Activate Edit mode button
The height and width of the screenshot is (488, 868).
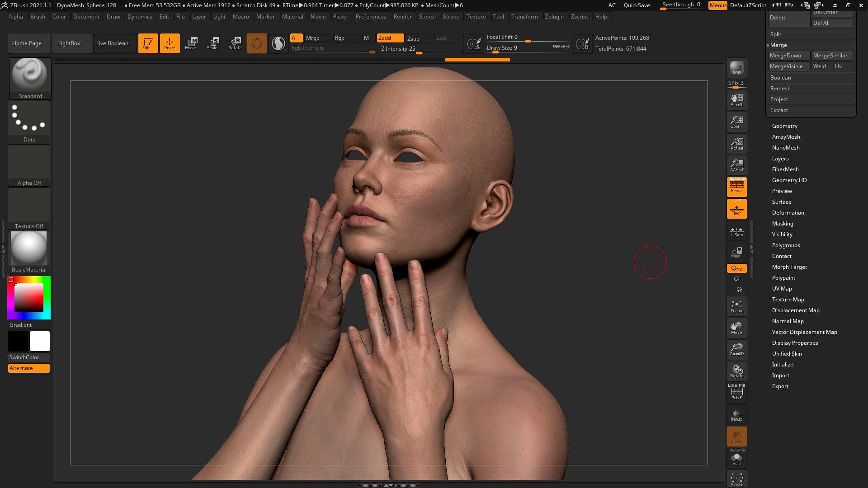pos(148,43)
